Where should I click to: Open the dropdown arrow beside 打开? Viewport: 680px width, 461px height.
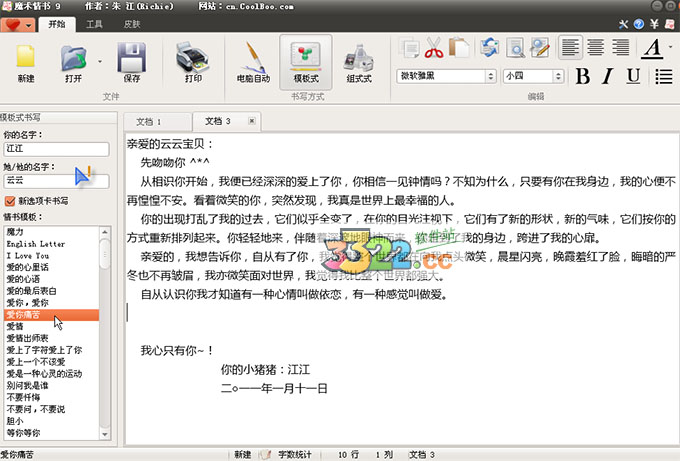[x=100, y=61]
